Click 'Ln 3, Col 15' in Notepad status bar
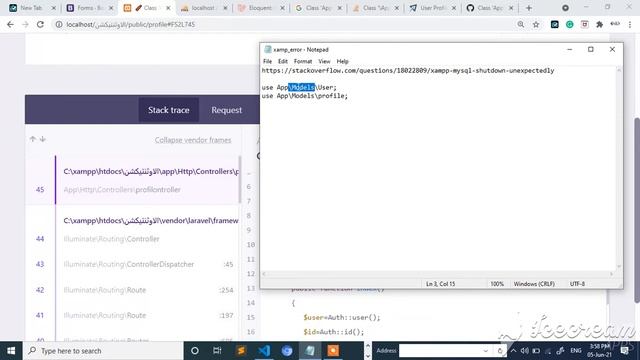The image size is (640, 360). (x=440, y=284)
